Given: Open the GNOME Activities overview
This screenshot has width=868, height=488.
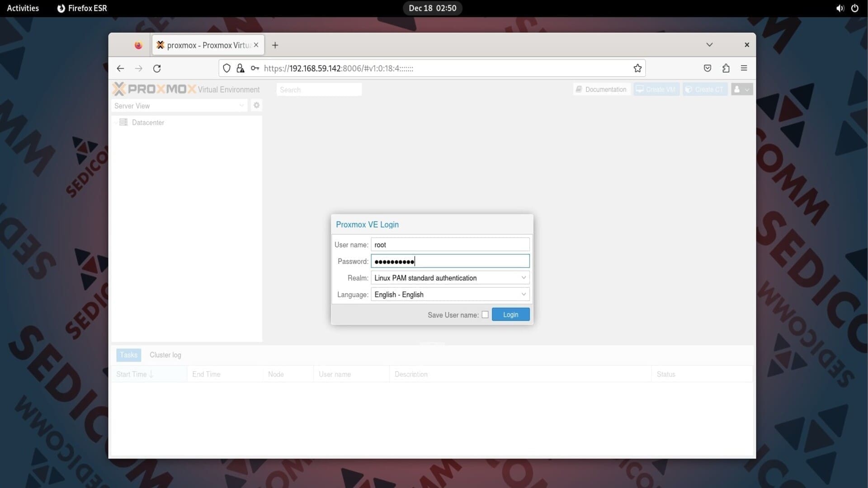Looking at the screenshot, I should (23, 8).
